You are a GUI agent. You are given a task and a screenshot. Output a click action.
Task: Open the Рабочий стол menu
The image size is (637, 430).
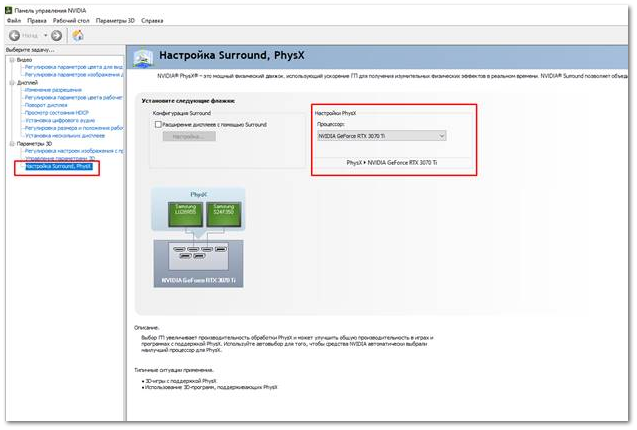[71, 20]
